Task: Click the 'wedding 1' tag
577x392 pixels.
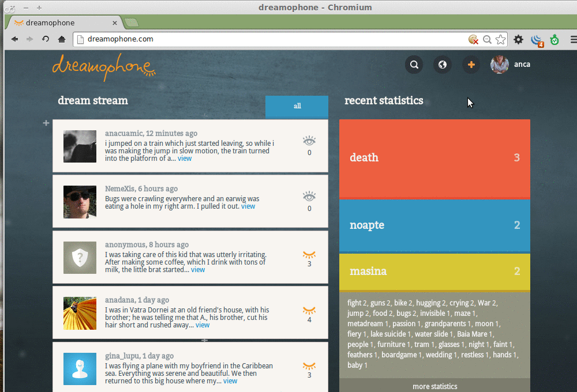Action: pyautogui.click(x=441, y=355)
